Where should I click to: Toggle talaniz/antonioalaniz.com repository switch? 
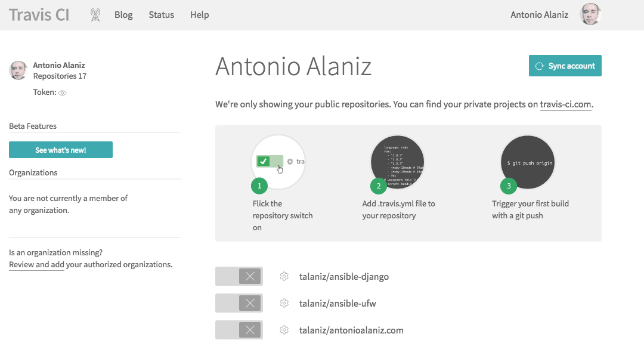239,330
